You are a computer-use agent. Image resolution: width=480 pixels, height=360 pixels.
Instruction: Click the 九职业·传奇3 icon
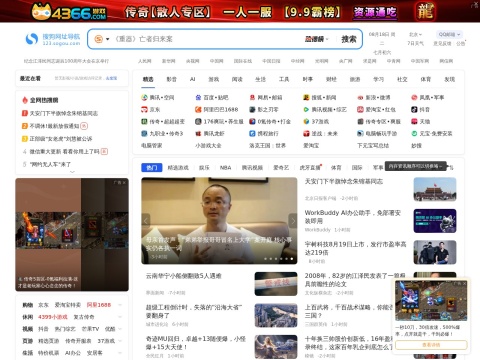(x=144, y=133)
